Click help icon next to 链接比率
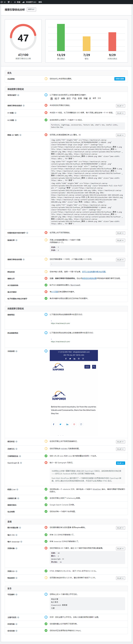This screenshot has height=644, width=133. click(16, 240)
